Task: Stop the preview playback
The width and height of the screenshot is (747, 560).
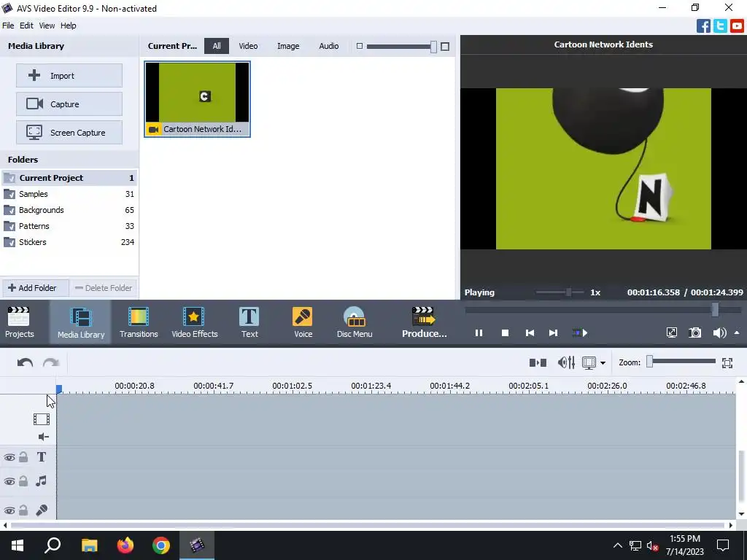Action: (x=505, y=332)
